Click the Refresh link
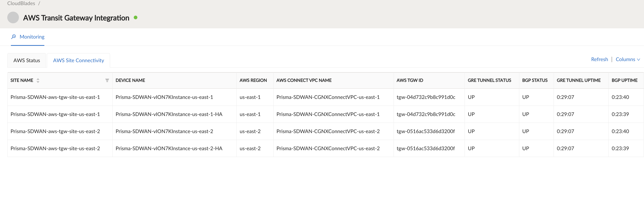 [x=599, y=59]
